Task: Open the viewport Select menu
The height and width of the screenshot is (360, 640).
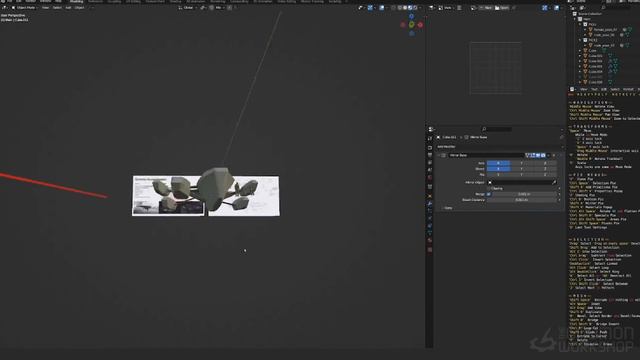Action: click(57, 8)
